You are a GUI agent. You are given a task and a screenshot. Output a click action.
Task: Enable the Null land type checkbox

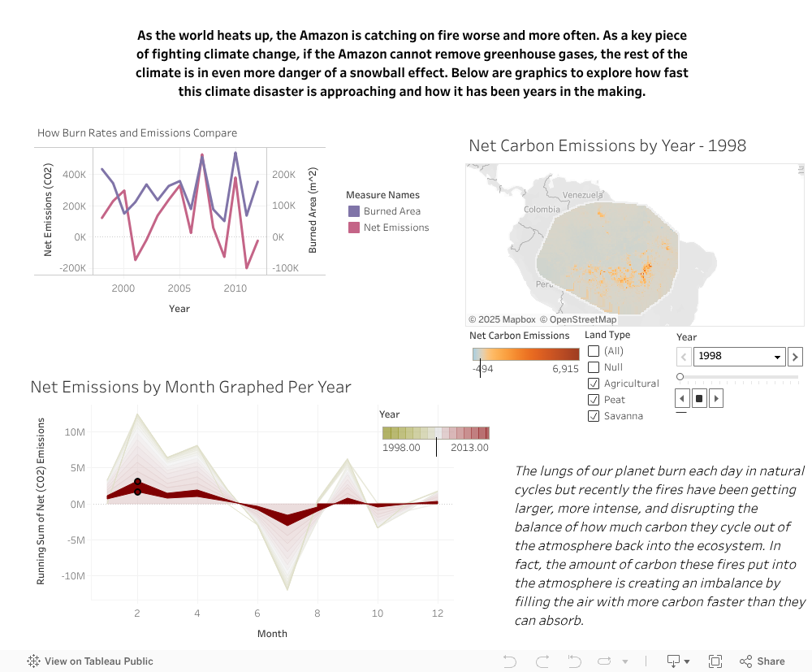tap(594, 366)
